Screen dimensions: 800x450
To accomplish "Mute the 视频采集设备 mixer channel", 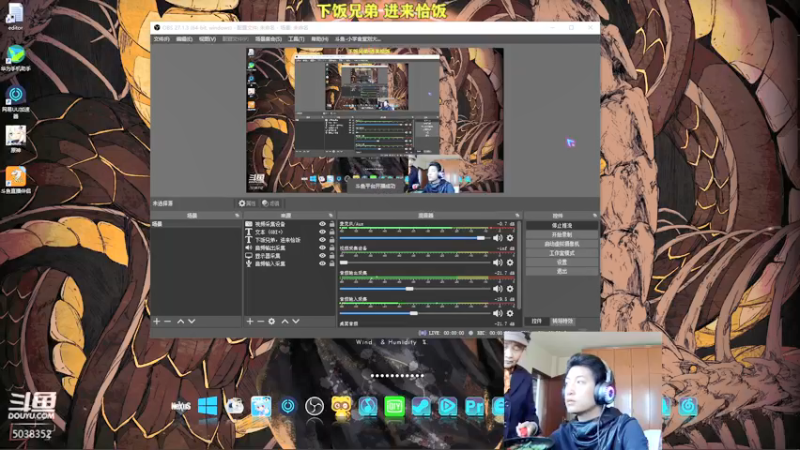I will 498,262.
